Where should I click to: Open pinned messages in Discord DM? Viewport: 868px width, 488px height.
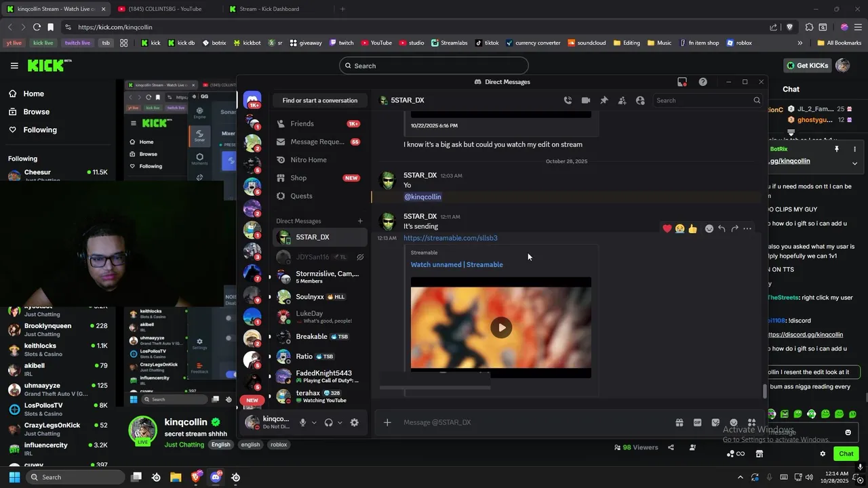pyautogui.click(x=604, y=100)
